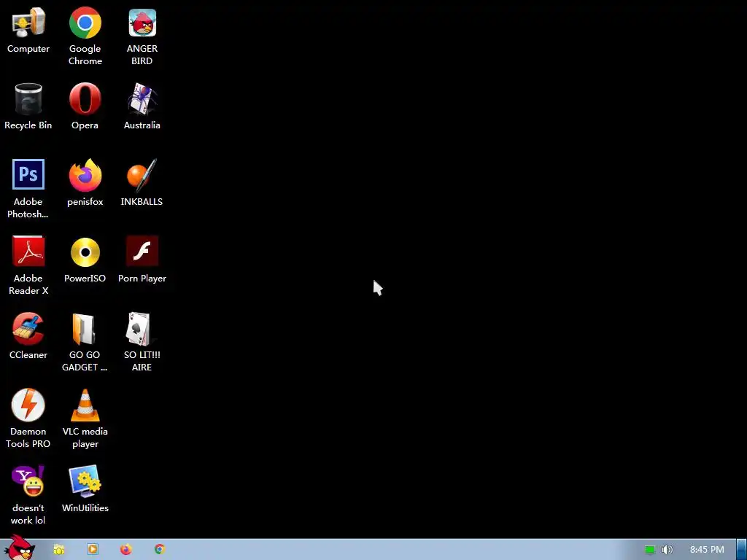Select the Adobe Reader X icon

[28, 265]
